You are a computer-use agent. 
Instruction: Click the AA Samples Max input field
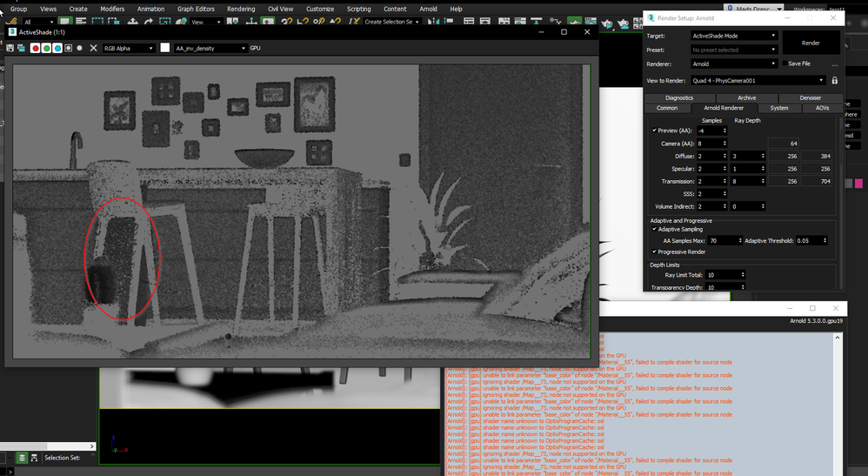pos(723,240)
